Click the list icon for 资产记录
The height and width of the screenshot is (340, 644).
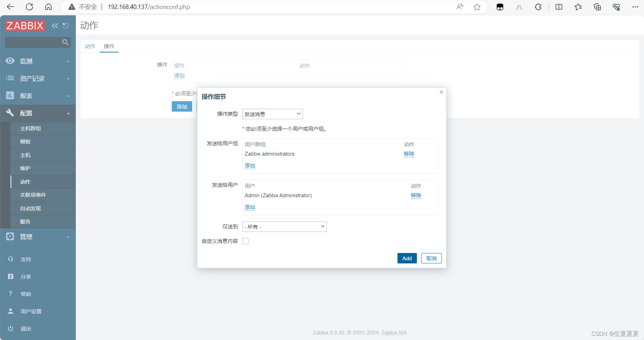[x=10, y=78]
